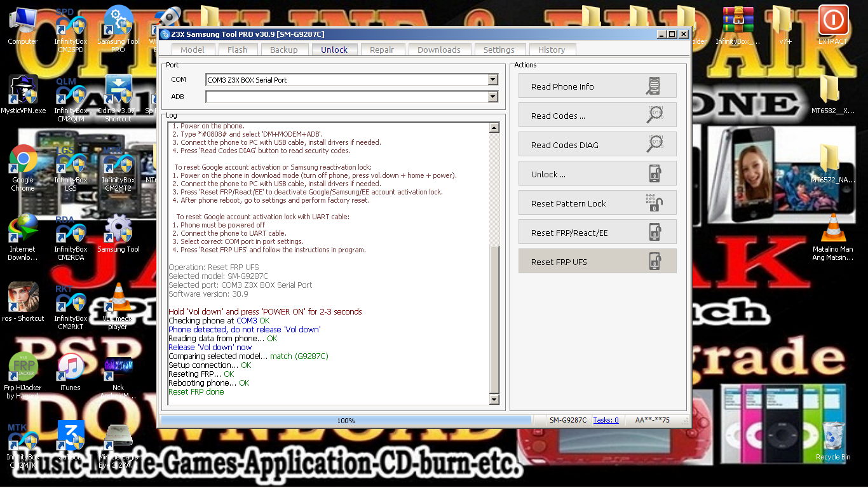Launch InfinityBox CM2QLM shortcut
This screenshot has width=868, height=488.
(71, 100)
